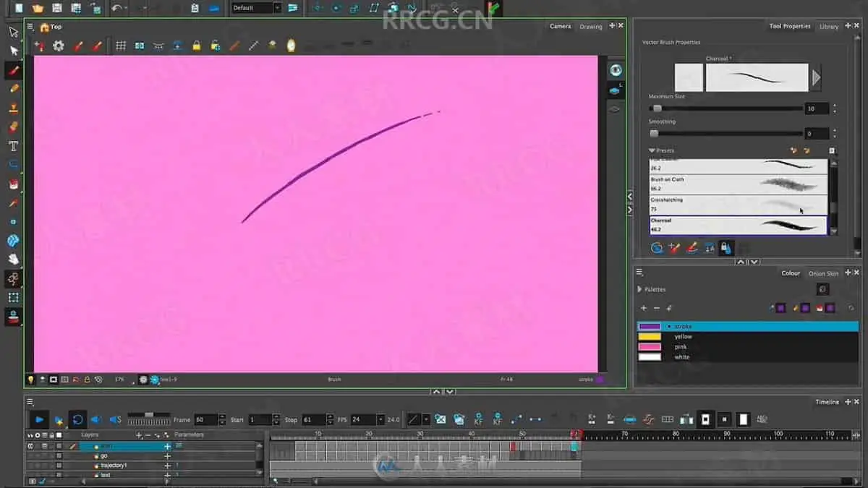Open the Onion Skin tab
This screenshot has width=868, height=488.
(x=823, y=273)
